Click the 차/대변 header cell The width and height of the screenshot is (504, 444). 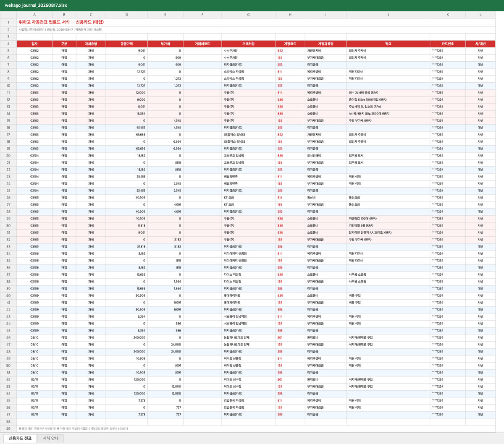coord(480,44)
